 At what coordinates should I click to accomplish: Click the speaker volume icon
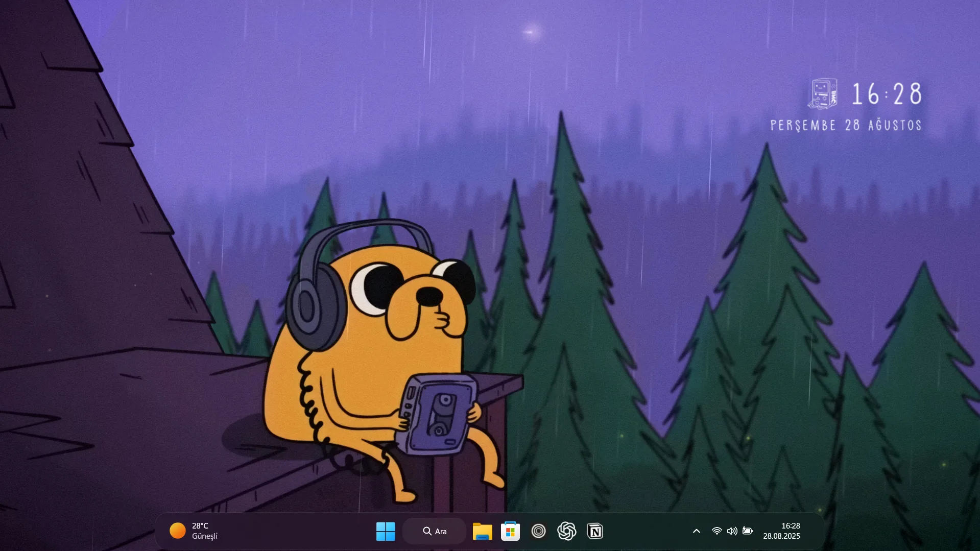pyautogui.click(x=732, y=531)
